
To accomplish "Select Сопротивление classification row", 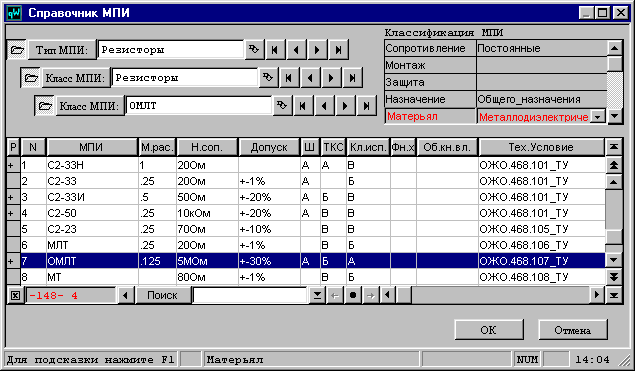I will click(x=495, y=48).
